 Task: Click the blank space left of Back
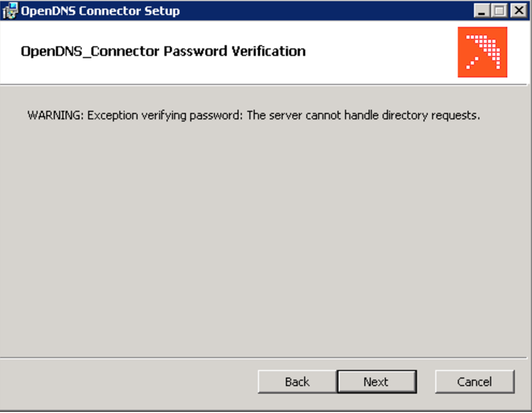[129, 382]
